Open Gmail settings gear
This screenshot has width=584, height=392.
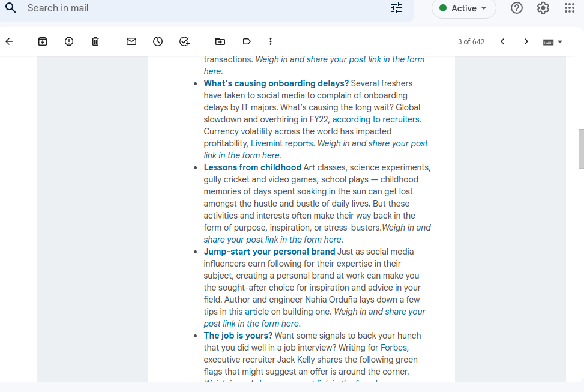coord(543,8)
